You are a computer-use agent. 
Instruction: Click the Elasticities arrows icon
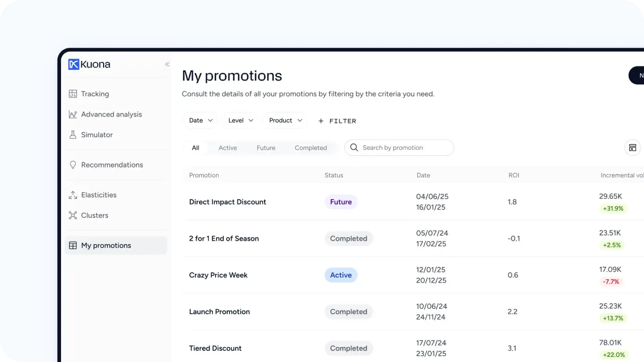click(73, 195)
